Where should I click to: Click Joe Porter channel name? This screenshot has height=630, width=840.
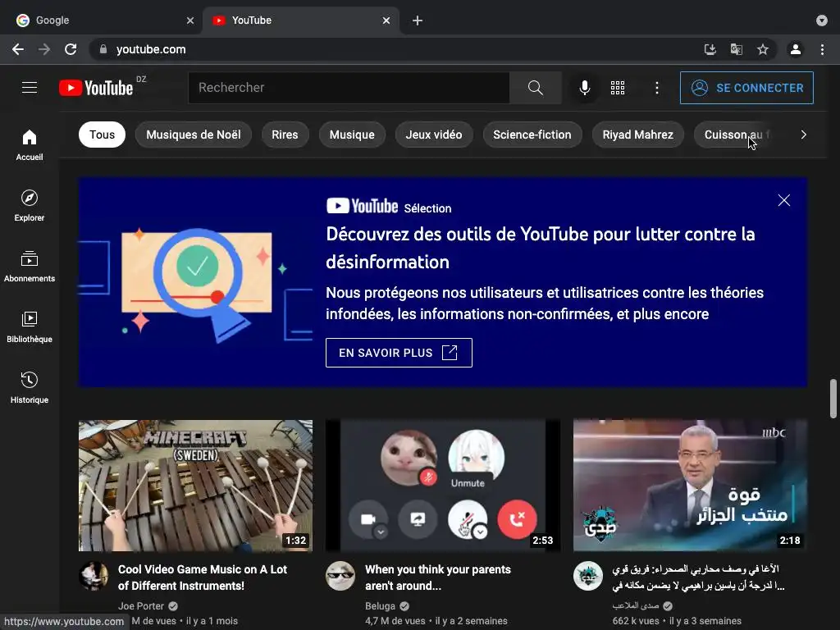click(141, 606)
